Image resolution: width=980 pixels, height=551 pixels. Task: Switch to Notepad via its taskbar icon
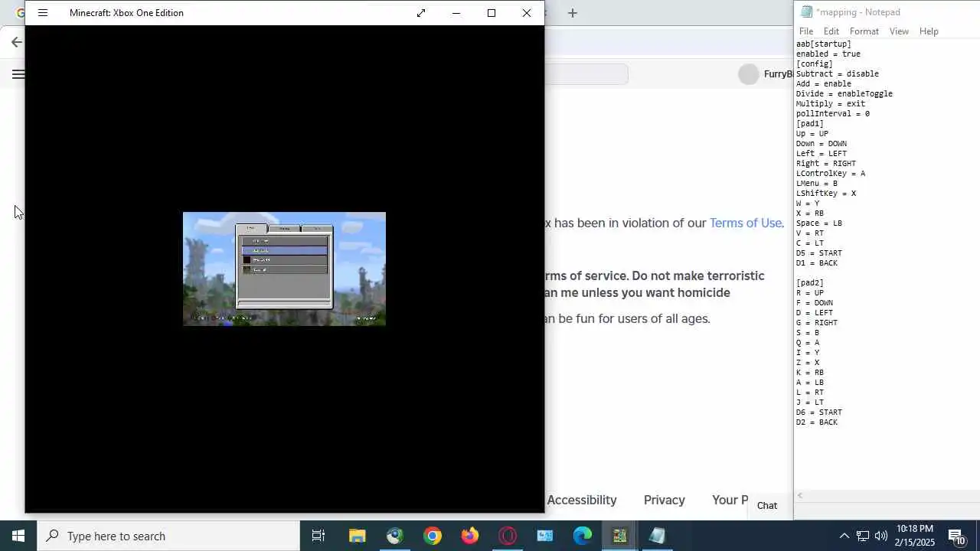(658, 536)
